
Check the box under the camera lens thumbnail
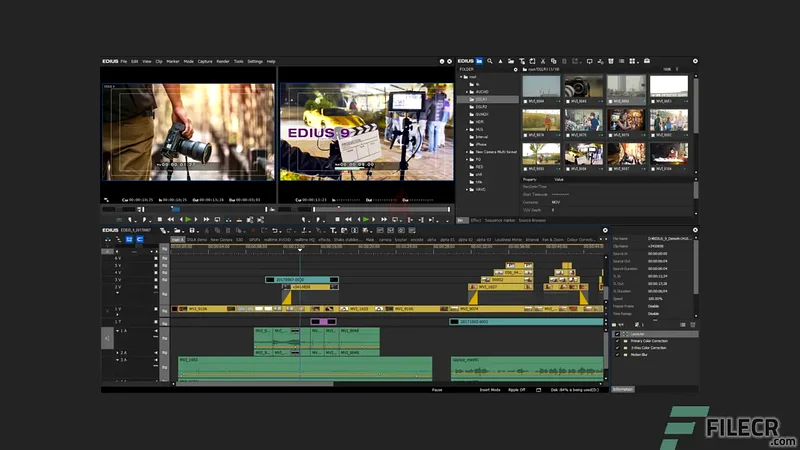point(568,102)
